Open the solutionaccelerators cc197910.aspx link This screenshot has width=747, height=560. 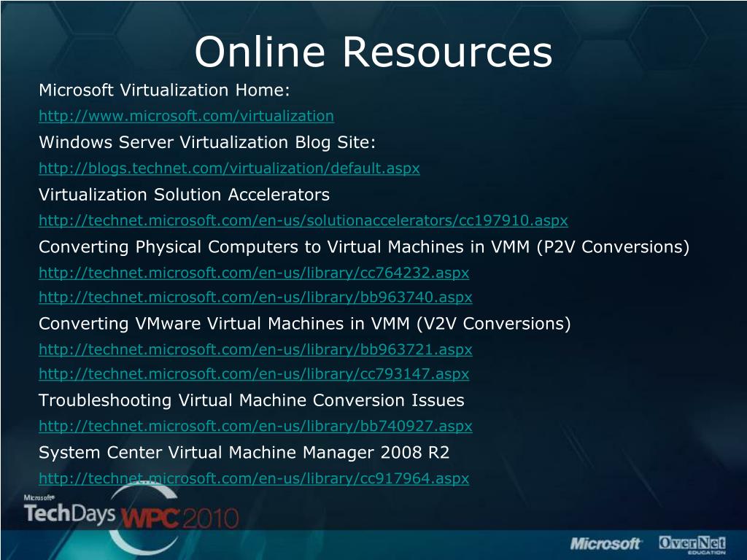tap(303, 220)
